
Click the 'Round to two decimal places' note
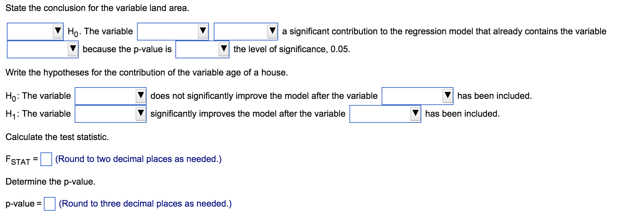click(x=138, y=159)
